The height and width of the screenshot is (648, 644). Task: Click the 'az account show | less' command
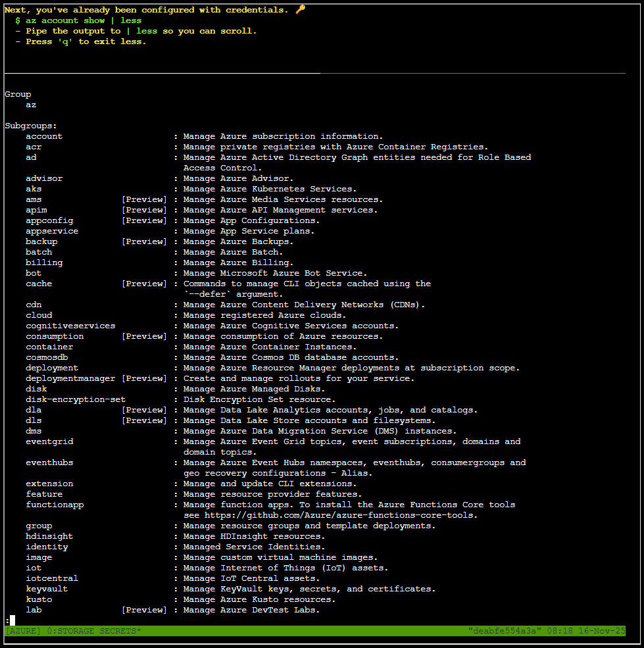click(x=84, y=20)
